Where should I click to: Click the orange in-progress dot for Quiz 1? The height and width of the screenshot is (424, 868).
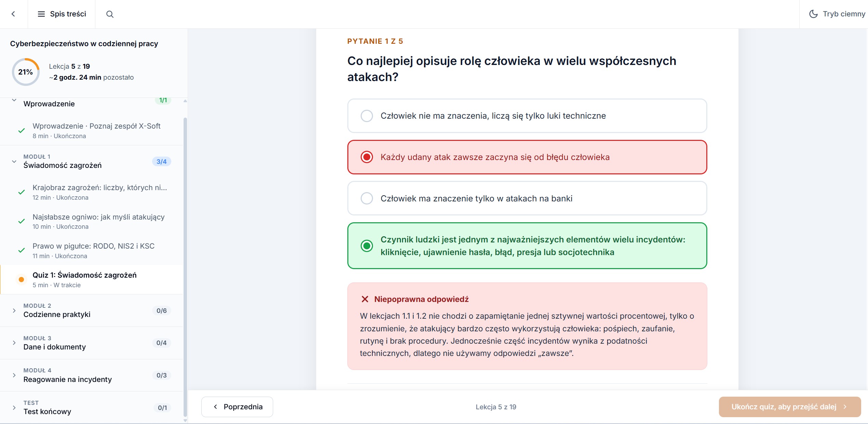tap(21, 280)
